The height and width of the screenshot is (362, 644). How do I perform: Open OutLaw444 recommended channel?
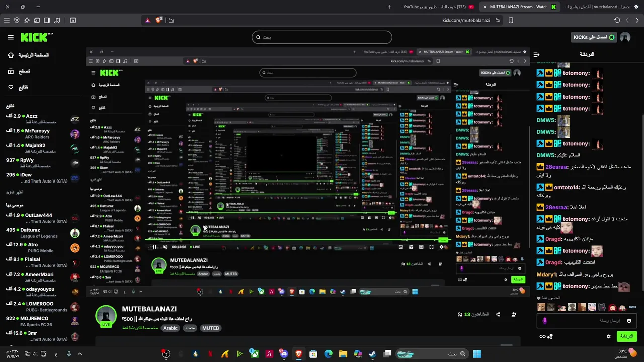pos(43,218)
